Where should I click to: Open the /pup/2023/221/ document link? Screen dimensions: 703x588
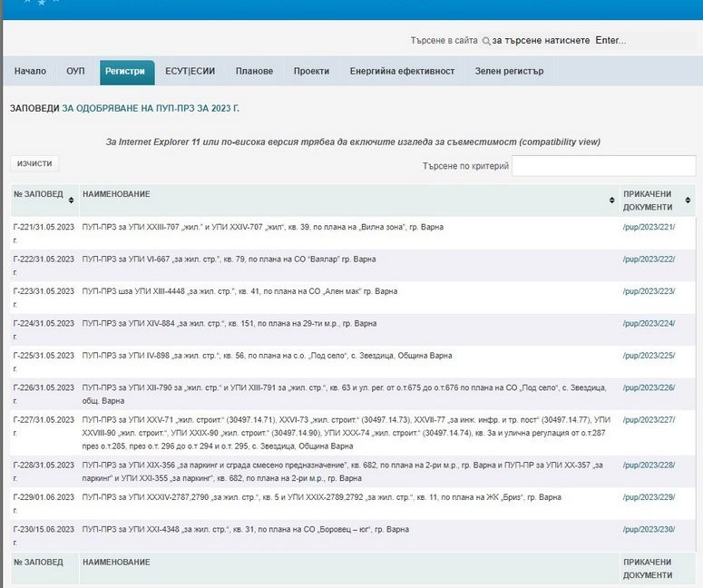[649, 227]
